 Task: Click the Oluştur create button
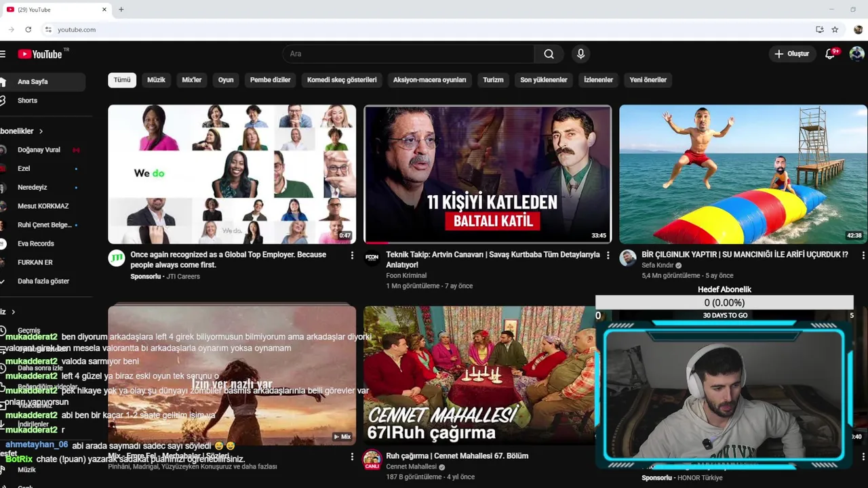[x=792, y=54]
